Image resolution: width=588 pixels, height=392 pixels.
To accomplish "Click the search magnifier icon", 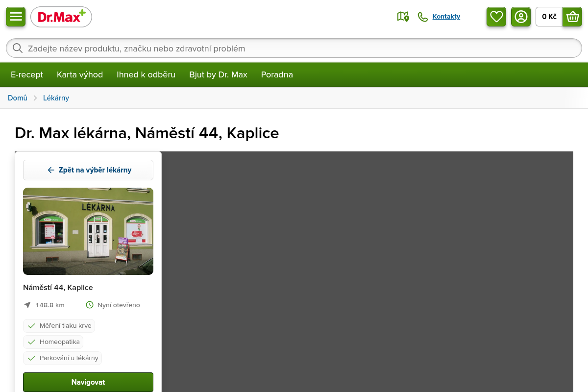I will pos(18,48).
